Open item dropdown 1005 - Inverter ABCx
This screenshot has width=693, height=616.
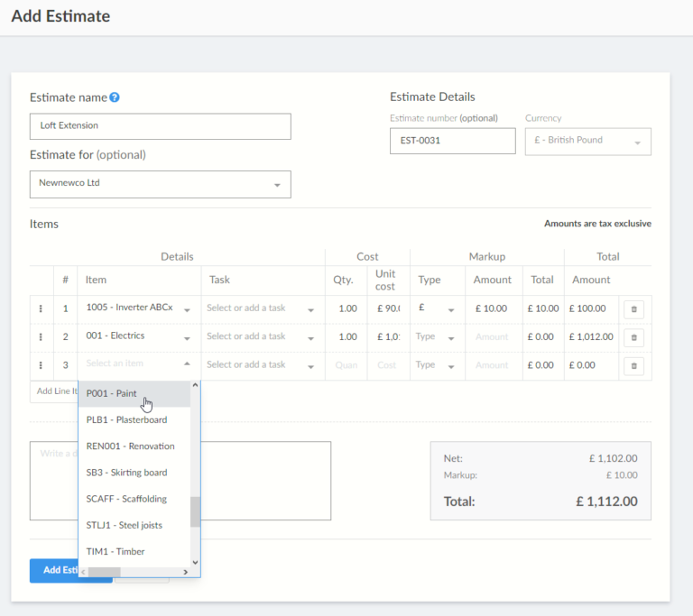[139, 308]
